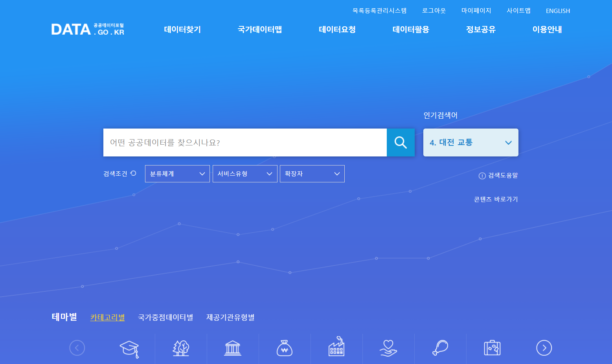The width and height of the screenshot is (612, 364).
Task: Switch language via the ENGLISH link
Action: [x=558, y=11]
